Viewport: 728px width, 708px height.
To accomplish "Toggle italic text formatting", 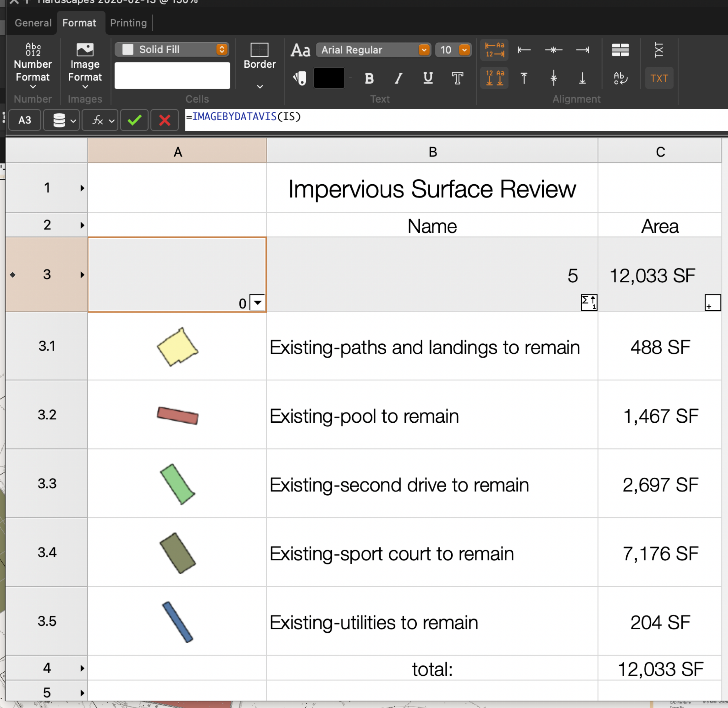I will pos(398,78).
